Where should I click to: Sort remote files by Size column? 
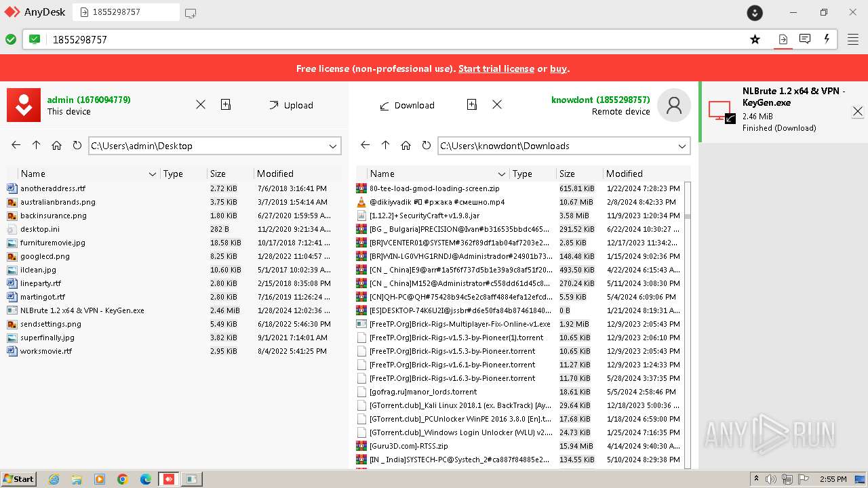(x=578, y=174)
